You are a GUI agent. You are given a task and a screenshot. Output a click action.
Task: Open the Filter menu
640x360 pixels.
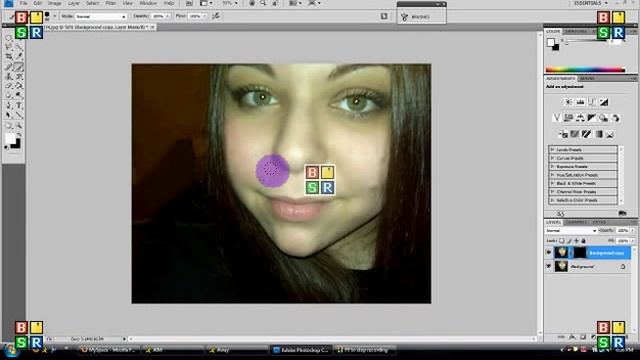[x=111, y=3]
